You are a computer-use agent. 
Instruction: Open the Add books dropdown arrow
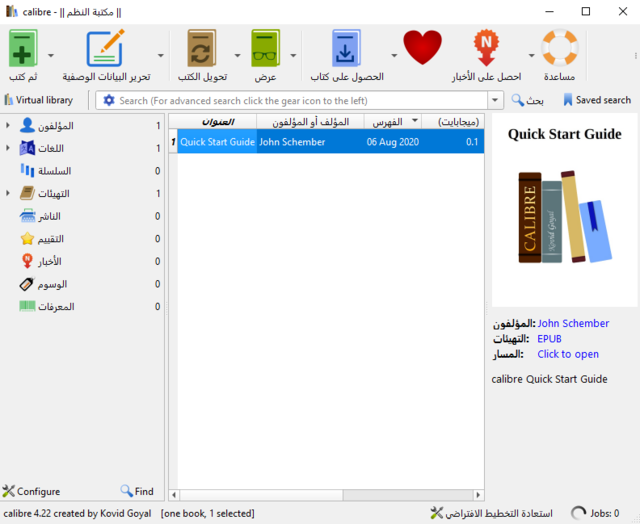point(51,55)
